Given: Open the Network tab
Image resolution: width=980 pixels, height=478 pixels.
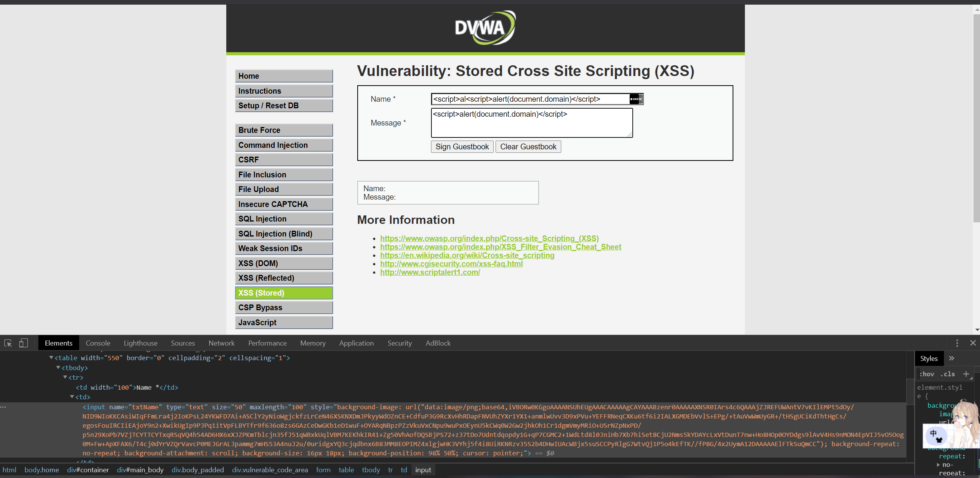Looking at the screenshot, I should pyautogui.click(x=221, y=343).
